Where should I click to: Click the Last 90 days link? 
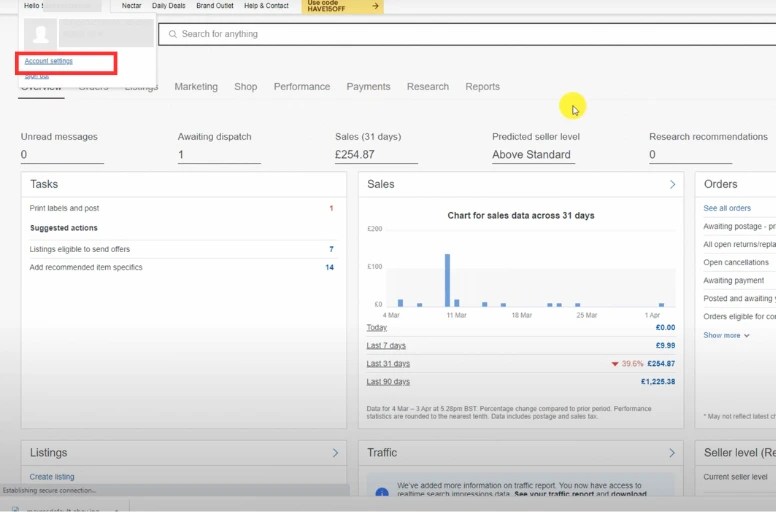388,381
